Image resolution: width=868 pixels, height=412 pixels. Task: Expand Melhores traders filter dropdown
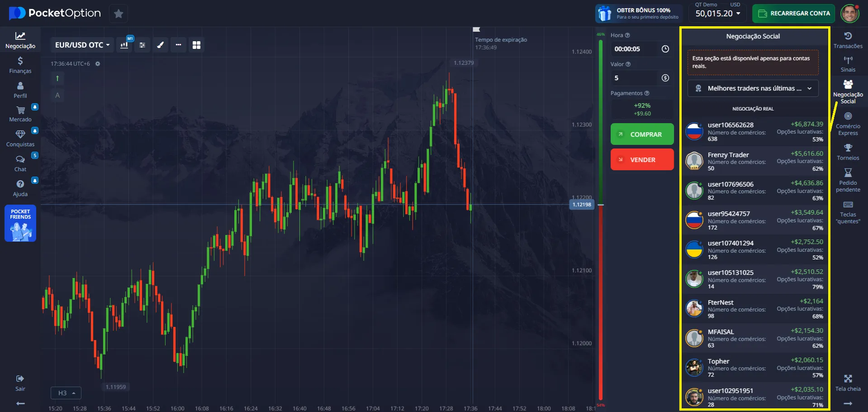coord(753,88)
